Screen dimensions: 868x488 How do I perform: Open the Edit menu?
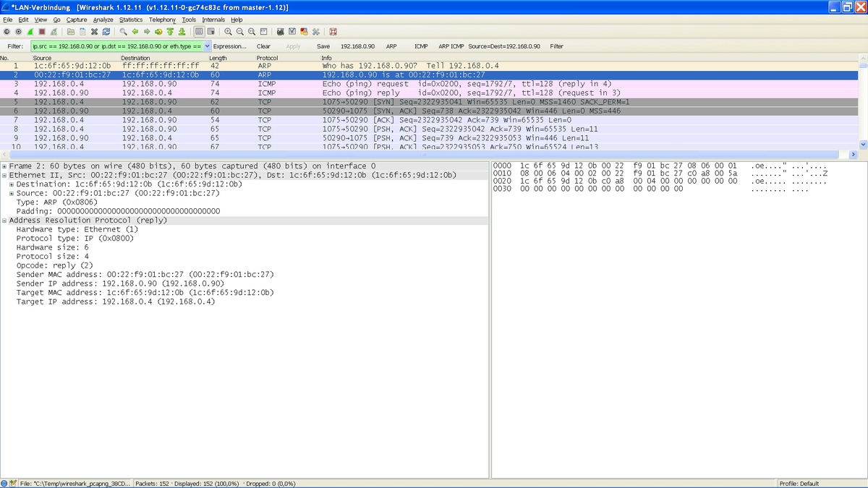[24, 20]
